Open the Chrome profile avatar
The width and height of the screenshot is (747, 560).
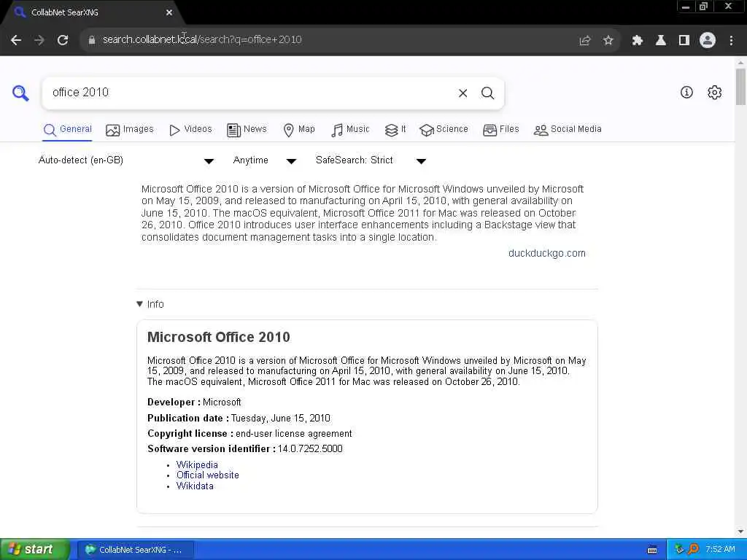[708, 41]
